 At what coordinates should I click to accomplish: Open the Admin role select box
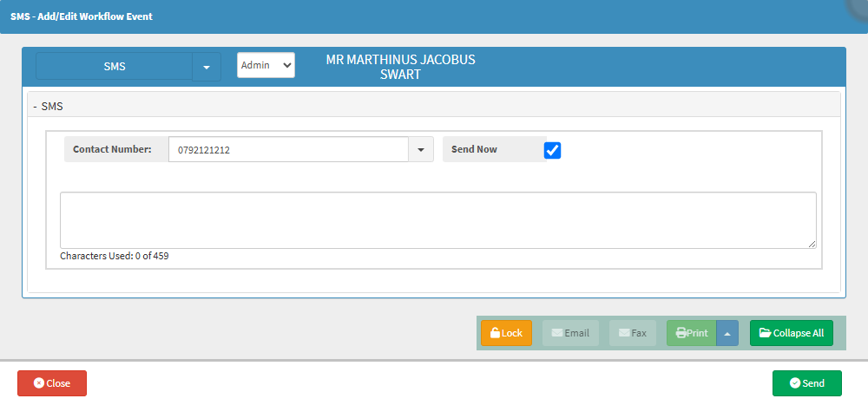coord(266,65)
